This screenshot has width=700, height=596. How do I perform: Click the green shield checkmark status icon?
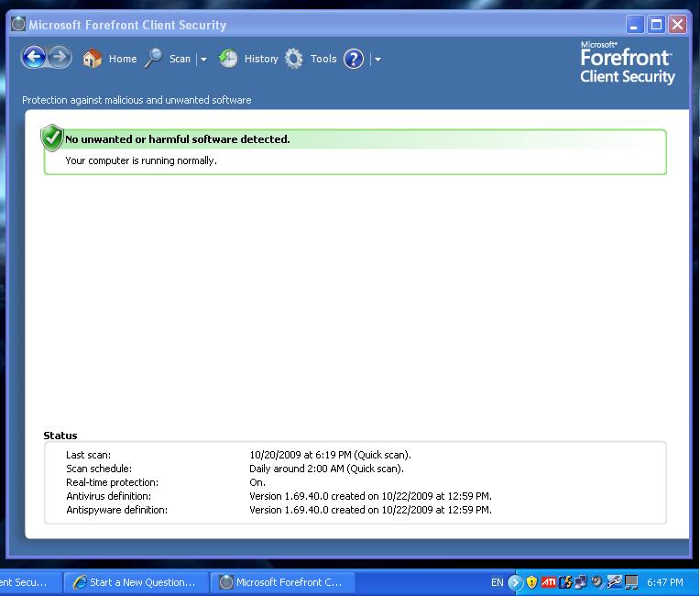[x=52, y=138]
